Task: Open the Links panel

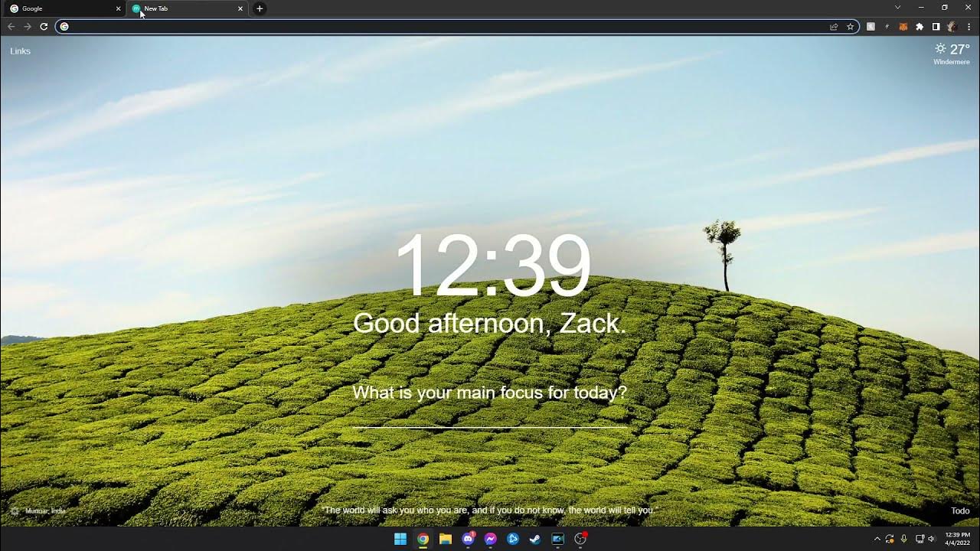Action: (x=21, y=51)
